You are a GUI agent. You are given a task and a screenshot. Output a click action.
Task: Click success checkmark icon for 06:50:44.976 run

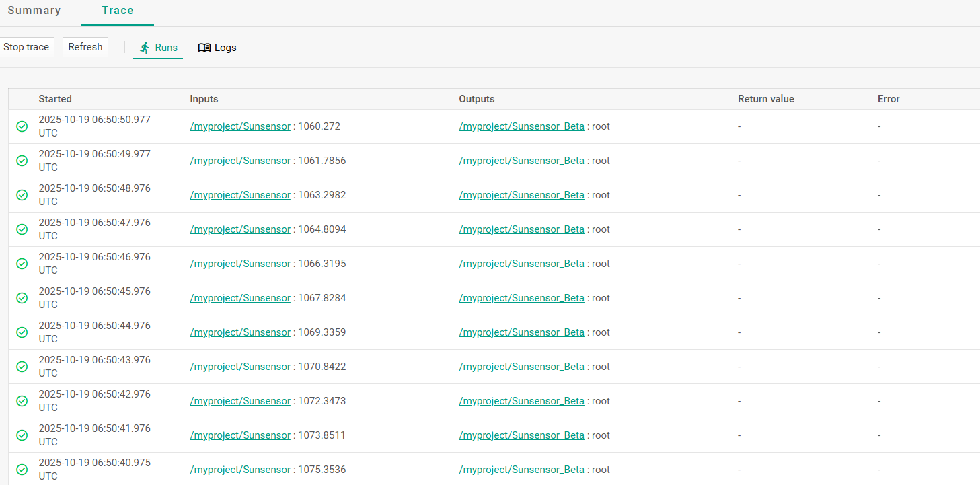(22, 332)
